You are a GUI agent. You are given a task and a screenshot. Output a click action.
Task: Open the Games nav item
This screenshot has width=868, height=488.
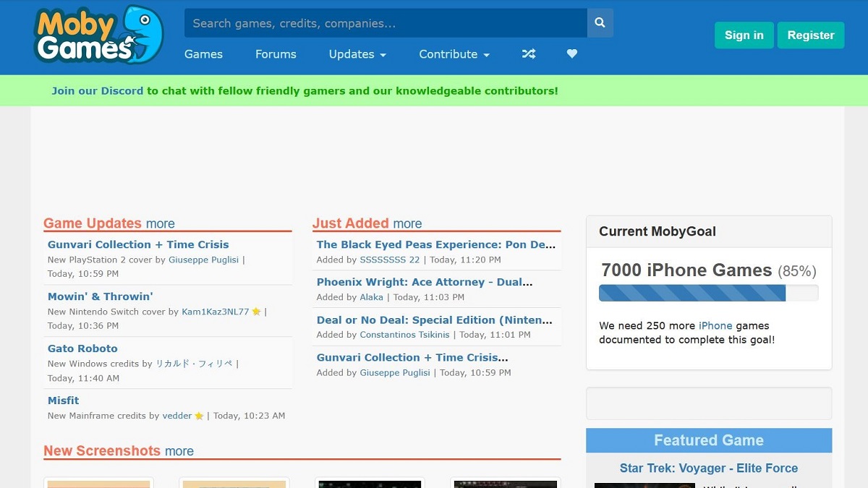point(203,54)
